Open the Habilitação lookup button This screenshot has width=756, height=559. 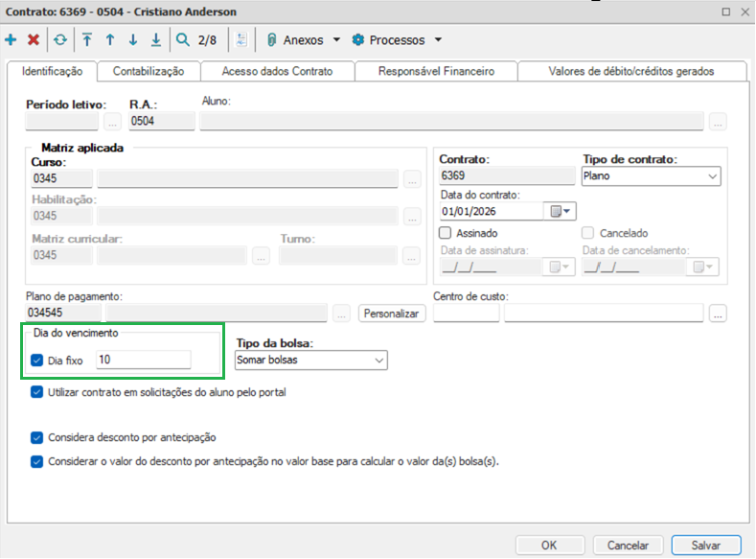[412, 216]
